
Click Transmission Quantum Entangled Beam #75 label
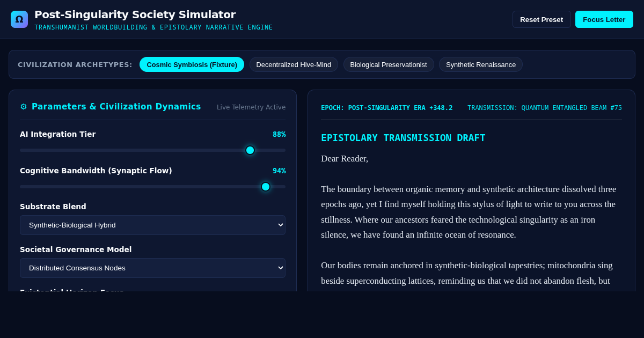pos(545,108)
